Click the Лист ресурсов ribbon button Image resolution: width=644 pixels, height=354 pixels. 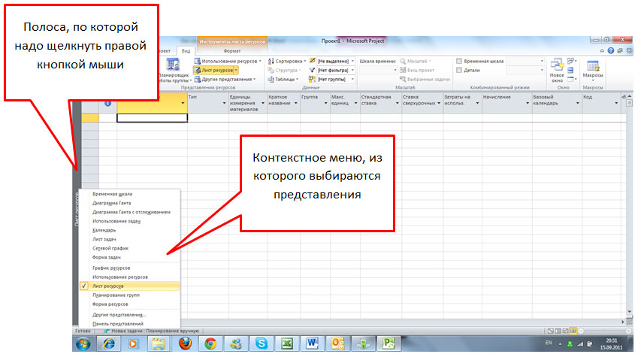pyautogui.click(x=216, y=70)
